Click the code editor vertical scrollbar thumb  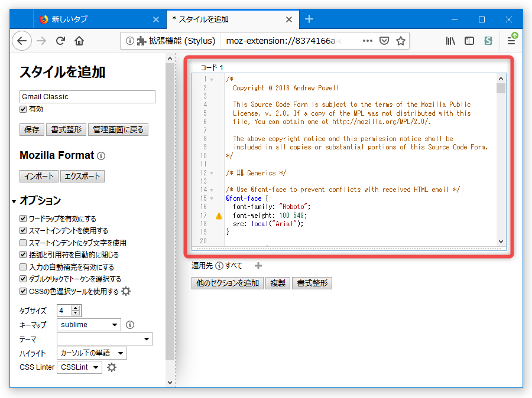(501, 88)
